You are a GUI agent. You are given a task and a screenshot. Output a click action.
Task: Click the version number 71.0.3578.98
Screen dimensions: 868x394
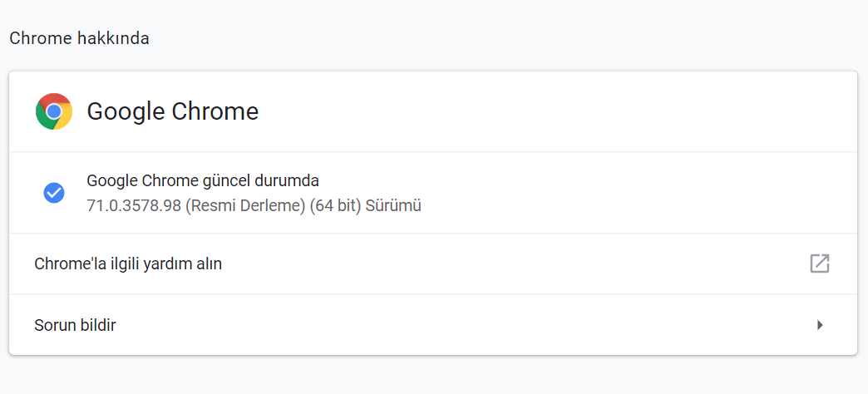(x=134, y=205)
